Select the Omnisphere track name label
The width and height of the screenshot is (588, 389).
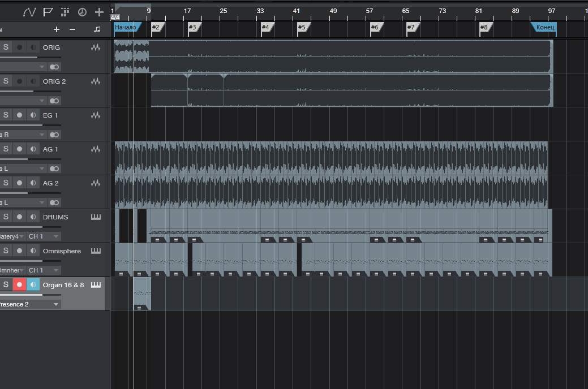pyautogui.click(x=62, y=251)
